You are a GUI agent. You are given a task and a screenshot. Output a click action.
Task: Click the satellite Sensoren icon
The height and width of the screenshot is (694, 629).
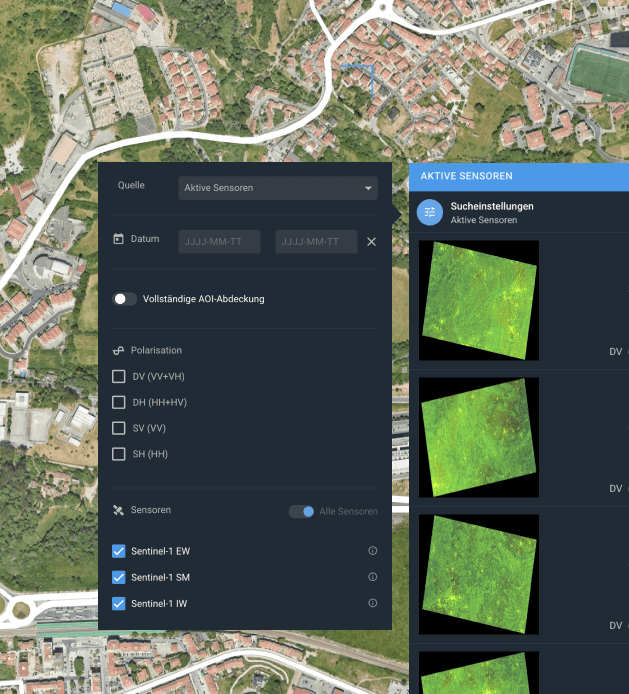[x=118, y=510]
